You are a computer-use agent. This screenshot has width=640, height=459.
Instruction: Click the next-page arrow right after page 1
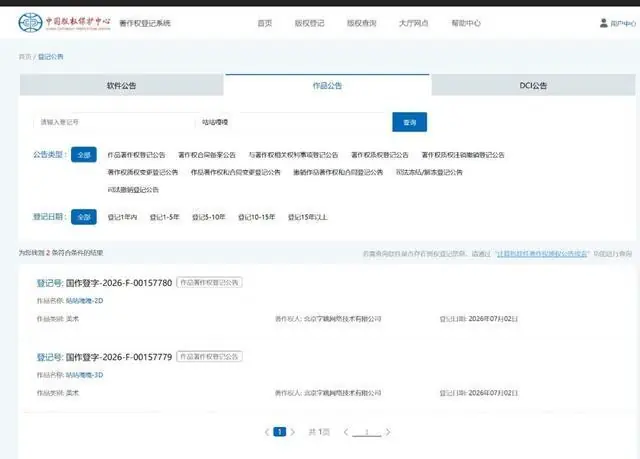click(x=293, y=432)
